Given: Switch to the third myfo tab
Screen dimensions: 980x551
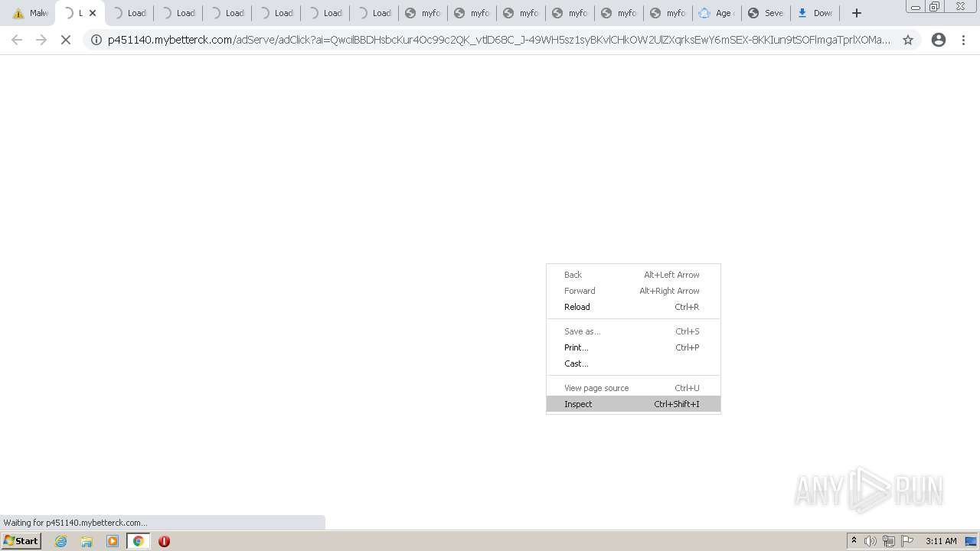Looking at the screenshot, I should (x=520, y=13).
